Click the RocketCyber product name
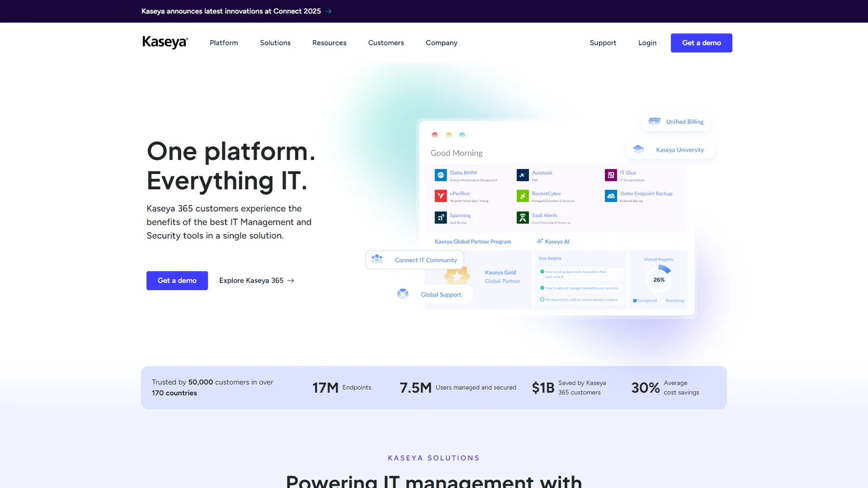868x488 pixels. point(546,194)
